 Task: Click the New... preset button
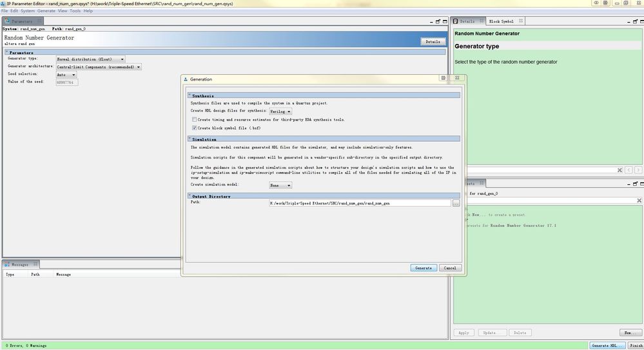[x=630, y=333]
